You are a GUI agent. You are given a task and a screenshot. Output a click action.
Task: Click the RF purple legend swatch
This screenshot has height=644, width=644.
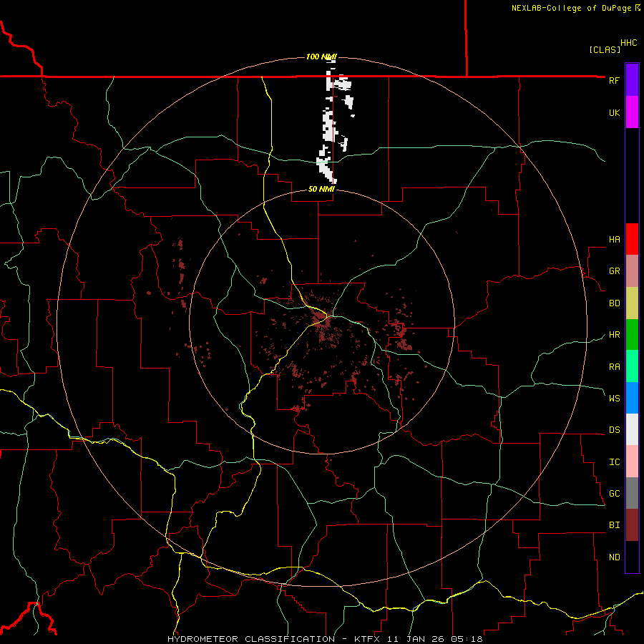(632, 80)
